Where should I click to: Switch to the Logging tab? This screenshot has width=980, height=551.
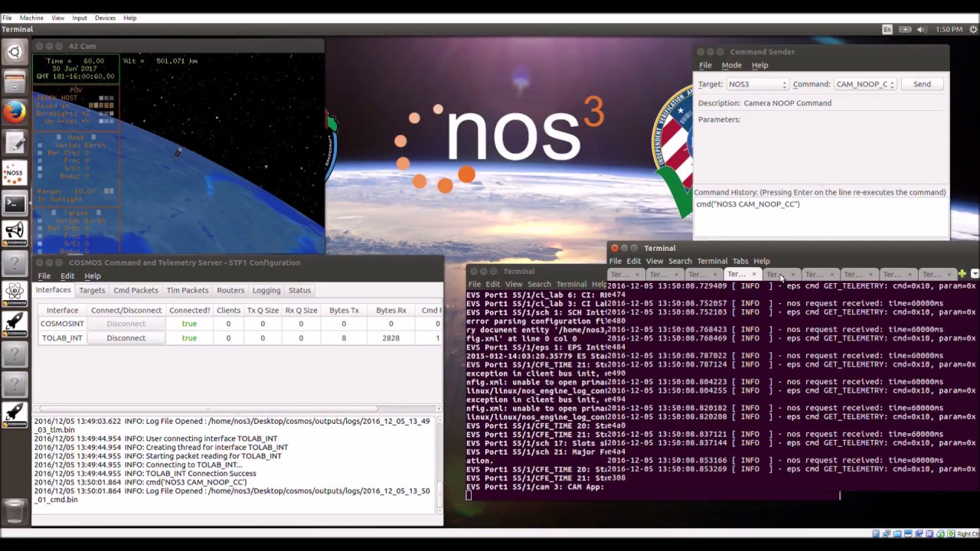coord(266,290)
